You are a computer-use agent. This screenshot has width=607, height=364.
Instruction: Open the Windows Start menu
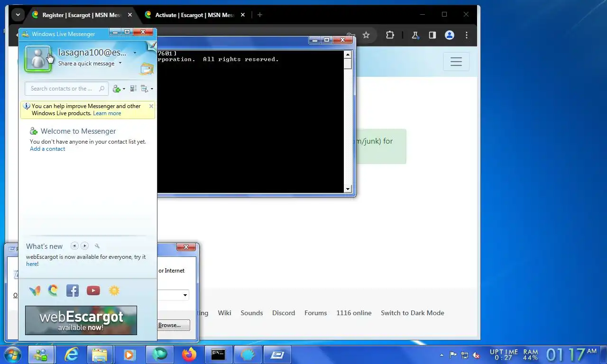click(12, 355)
